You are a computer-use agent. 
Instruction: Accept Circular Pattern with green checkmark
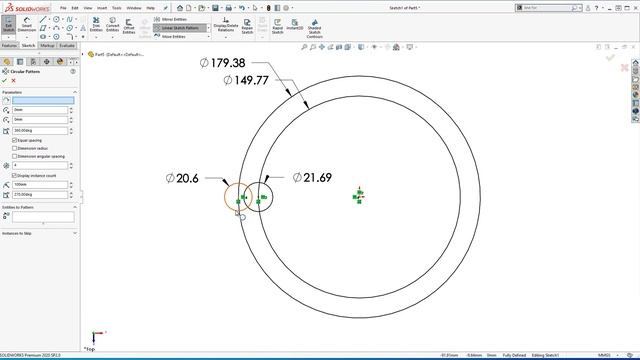coord(4,80)
